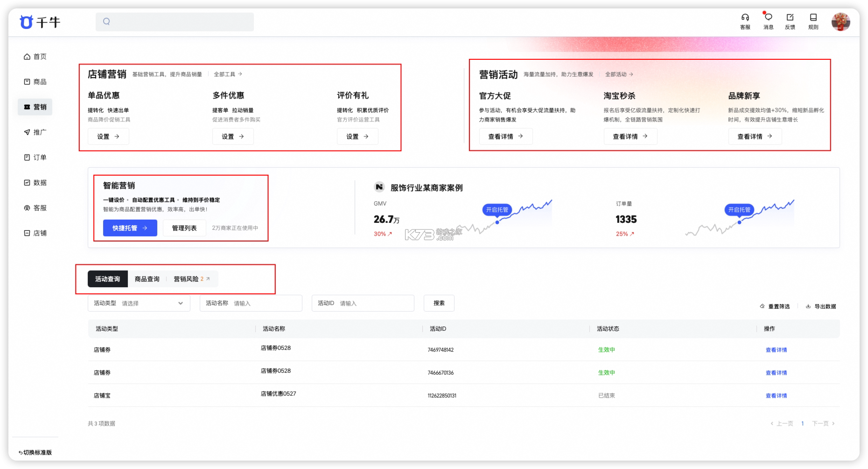Click 设置 under 单品优惠

point(108,136)
